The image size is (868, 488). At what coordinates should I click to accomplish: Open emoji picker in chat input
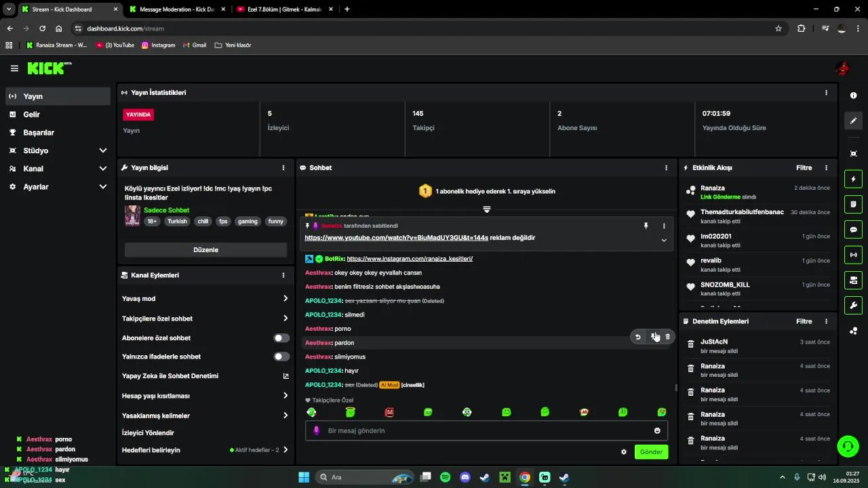coord(657,430)
